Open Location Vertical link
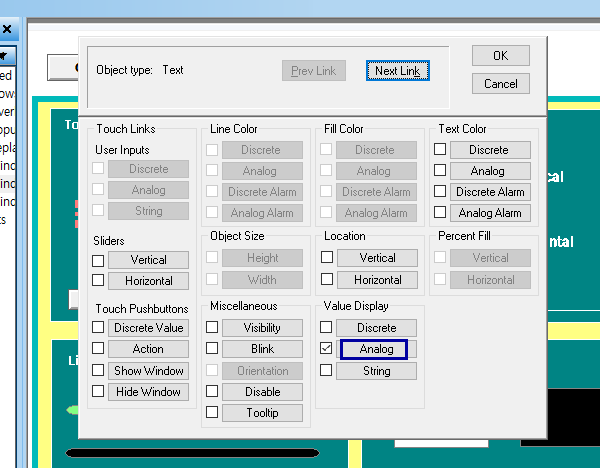This screenshot has height=468, width=600. point(377,258)
